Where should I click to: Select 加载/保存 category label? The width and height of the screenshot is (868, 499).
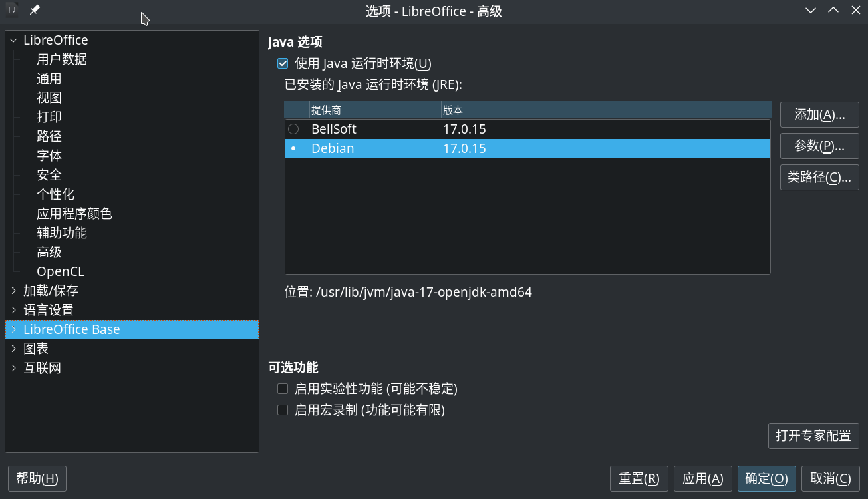point(51,291)
